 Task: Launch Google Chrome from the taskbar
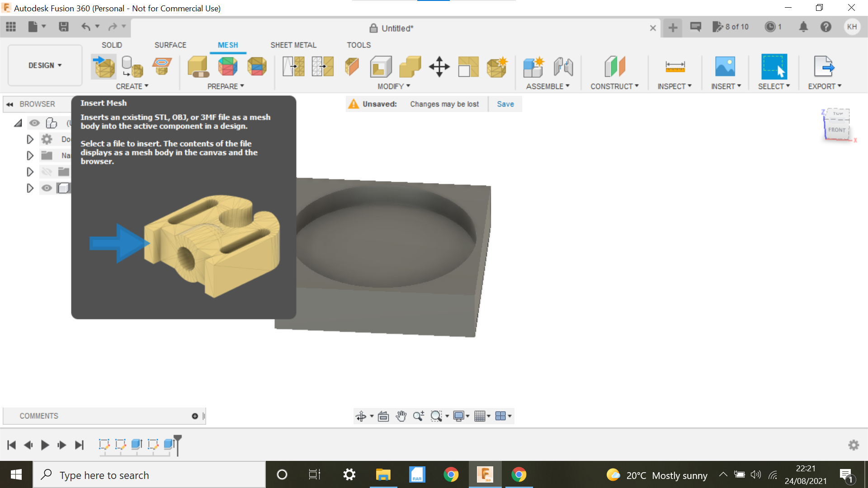[452, 474]
